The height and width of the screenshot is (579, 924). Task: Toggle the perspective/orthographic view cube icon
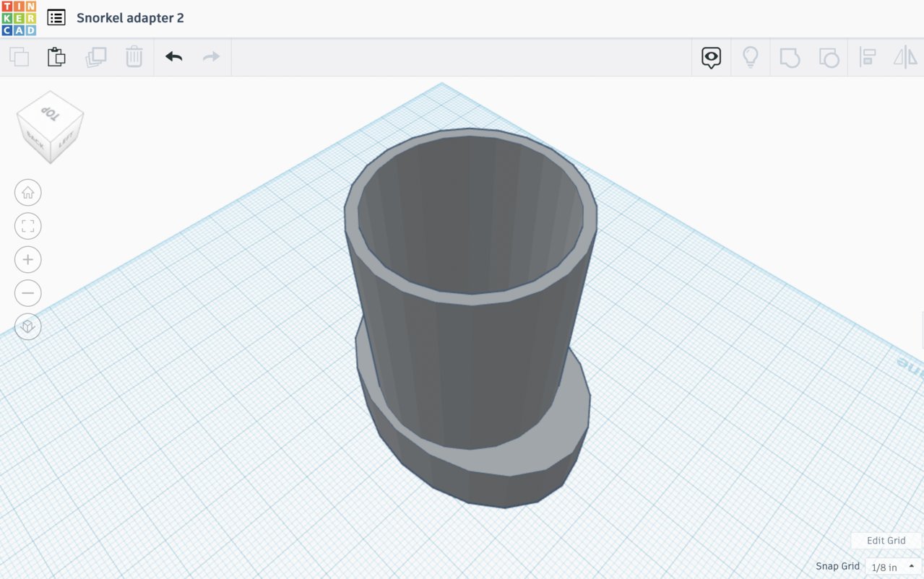coord(28,327)
